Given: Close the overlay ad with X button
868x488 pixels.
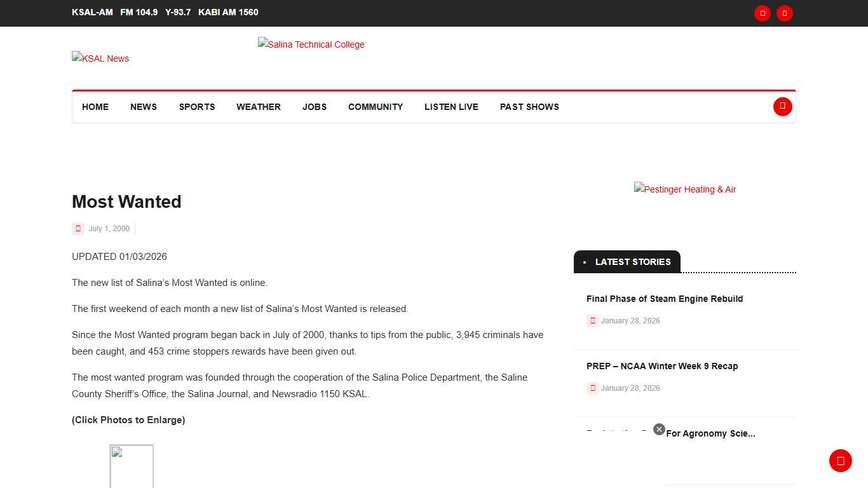Looking at the screenshot, I should pos(659,430).
